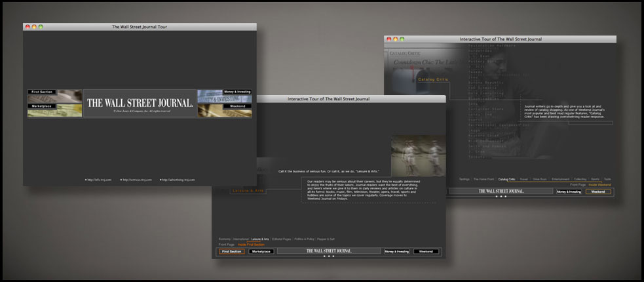The width and height of the screenshot is (644, 282).
Task: Select the Editorial Pages tab
Action: (284, 239)
